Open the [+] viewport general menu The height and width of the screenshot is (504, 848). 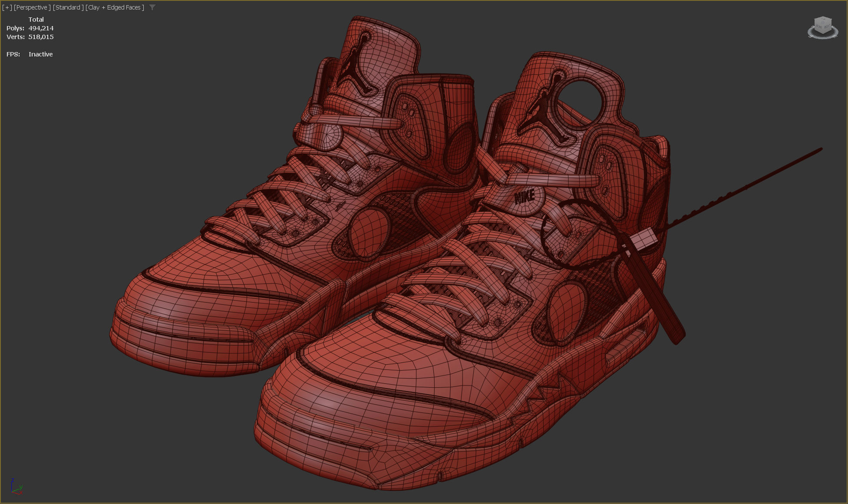click(7, 7)
